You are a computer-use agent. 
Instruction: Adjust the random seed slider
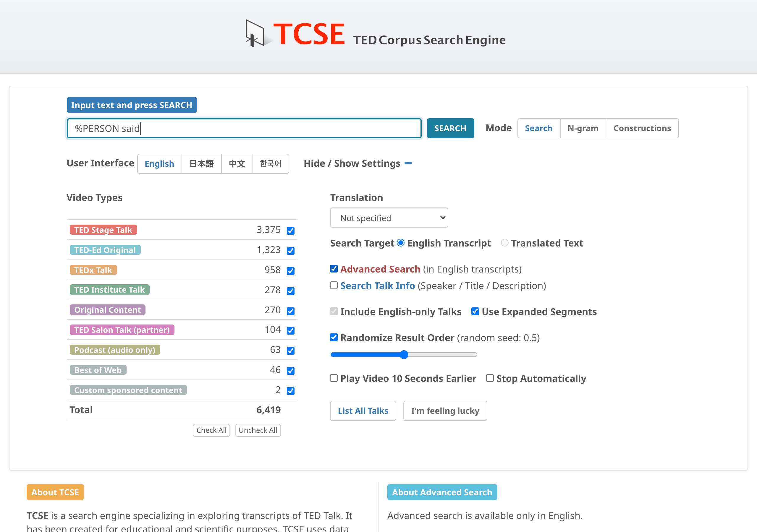click(x=404, y=354)
